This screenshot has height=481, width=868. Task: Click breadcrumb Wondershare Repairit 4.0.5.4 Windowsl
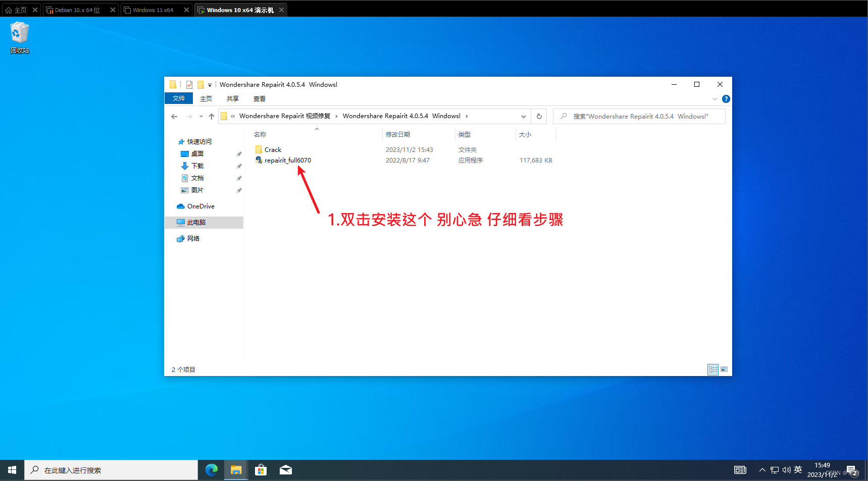tap(401, 116)
